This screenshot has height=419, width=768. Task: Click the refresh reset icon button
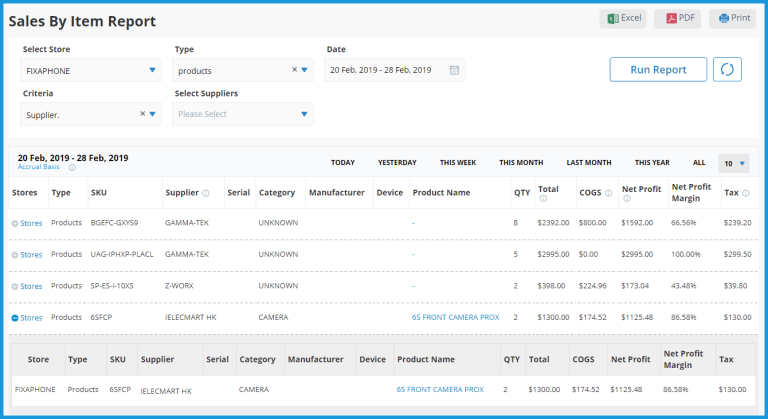(727, 70)
